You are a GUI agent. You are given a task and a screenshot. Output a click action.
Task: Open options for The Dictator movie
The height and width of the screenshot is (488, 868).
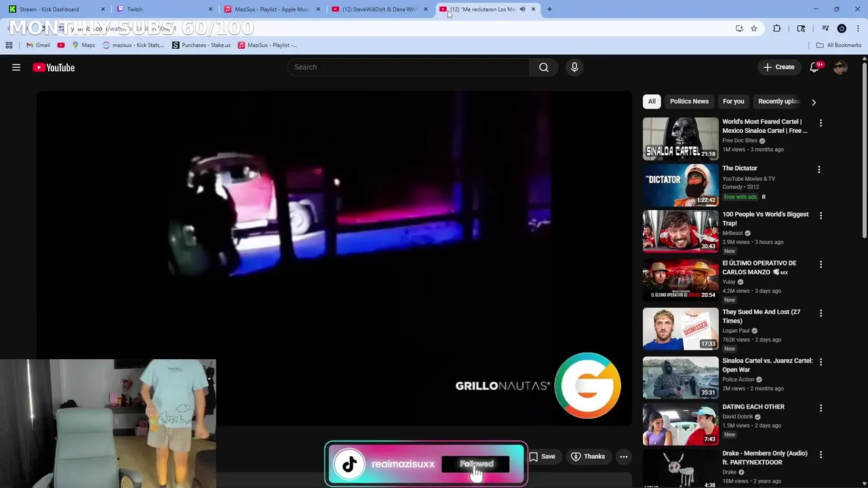point(818,169)
